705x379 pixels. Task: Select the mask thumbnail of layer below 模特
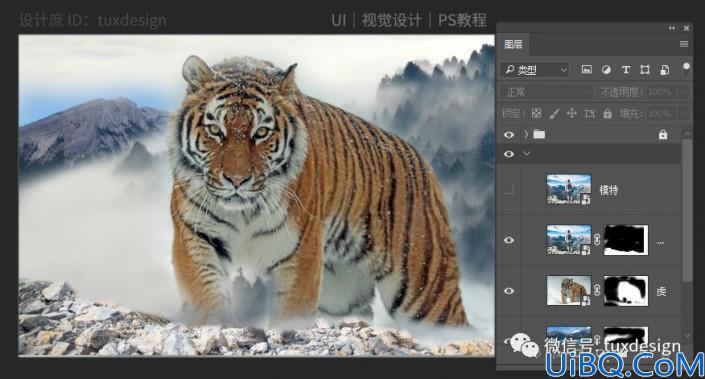click(x=625, y=240)
